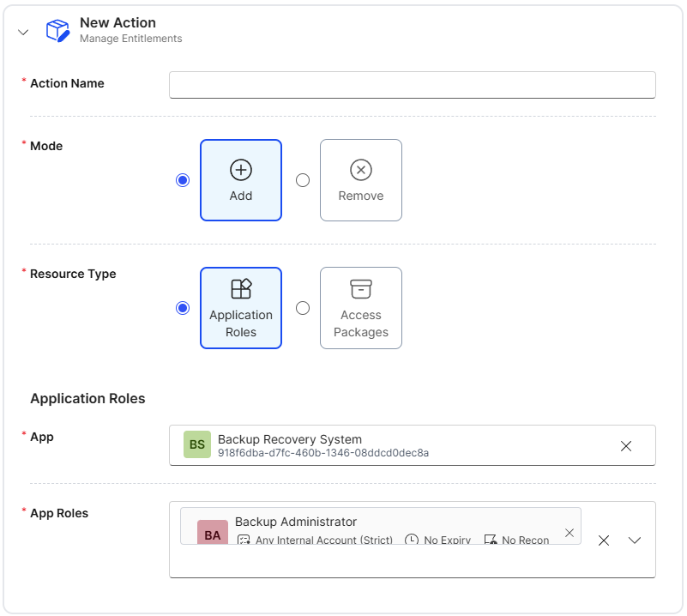Click the BS app avatar badge

197,444
